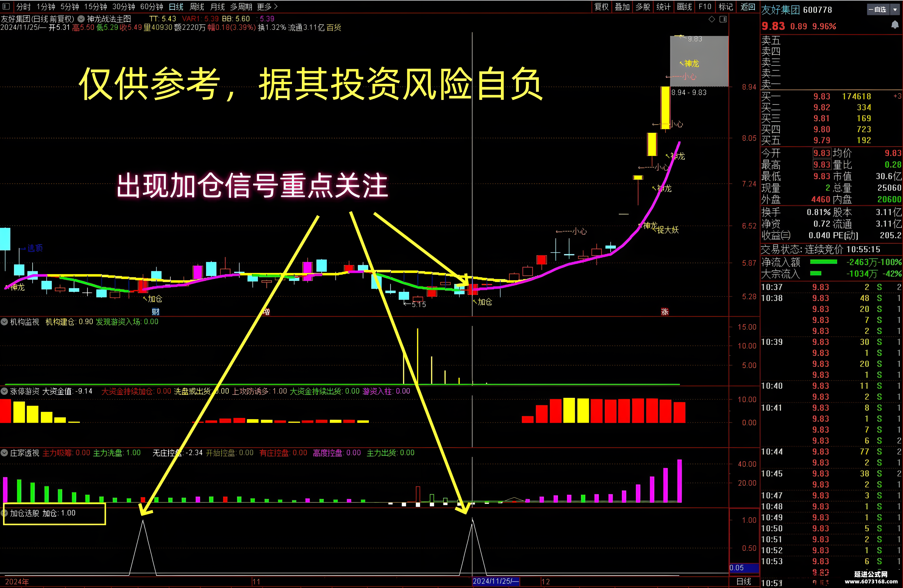Click the 涨 marker below the candles
903x588 pixels.
pyautogui.click(x=665, y=312)
